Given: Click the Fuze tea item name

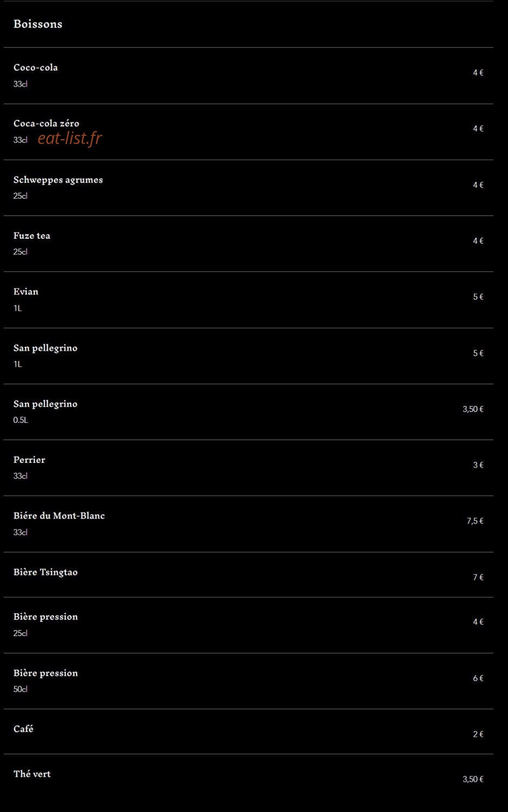Looking at the screenshot, I should [x=32, y=235].
